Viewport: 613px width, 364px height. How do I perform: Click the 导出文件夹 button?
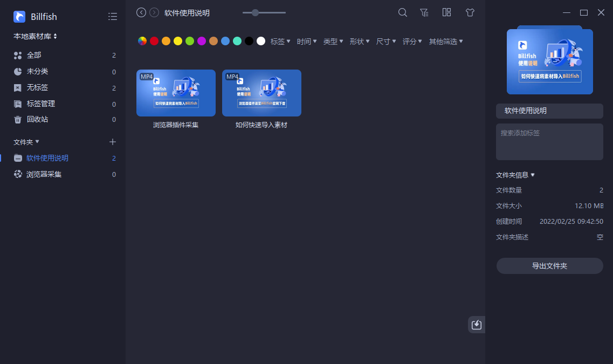click(549, 266)
